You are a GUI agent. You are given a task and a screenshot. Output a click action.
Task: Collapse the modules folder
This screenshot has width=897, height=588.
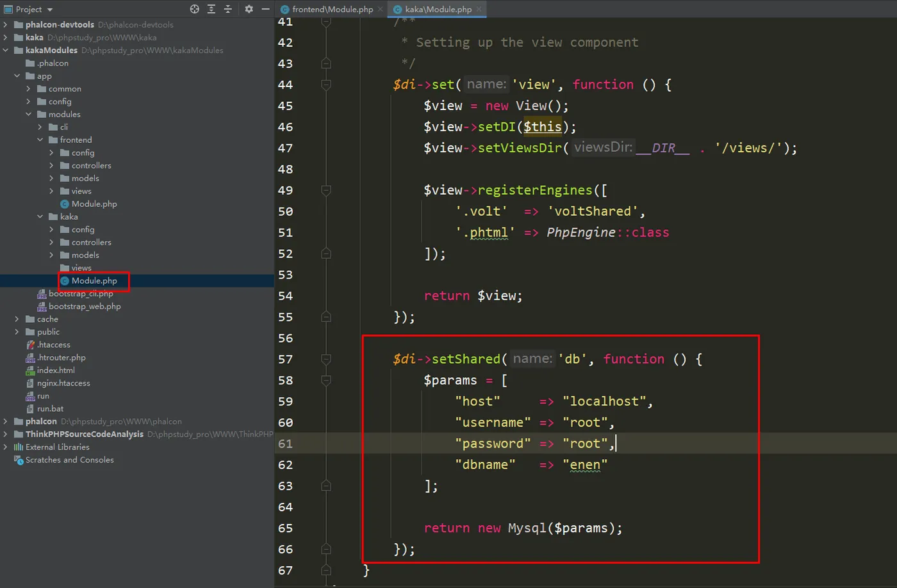[x=29, y=114]
